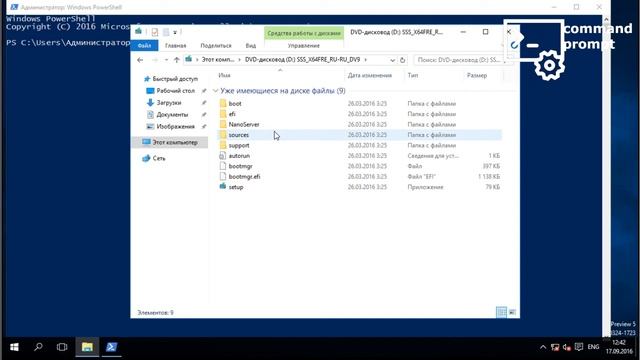Show hidden tray icons

[543, 347]
